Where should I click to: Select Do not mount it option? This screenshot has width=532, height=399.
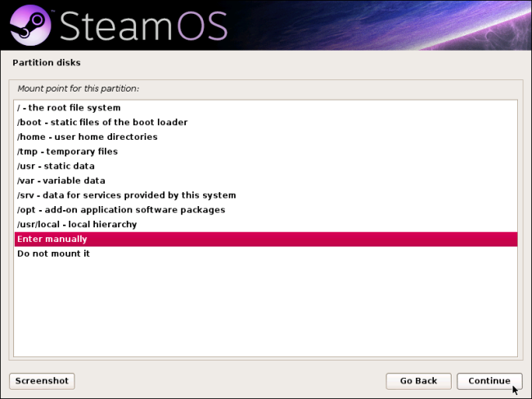266,253
